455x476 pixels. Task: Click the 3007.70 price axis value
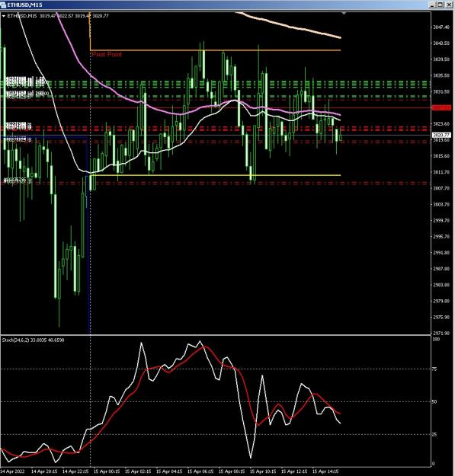pyautogui.click(x=441, y=188)
